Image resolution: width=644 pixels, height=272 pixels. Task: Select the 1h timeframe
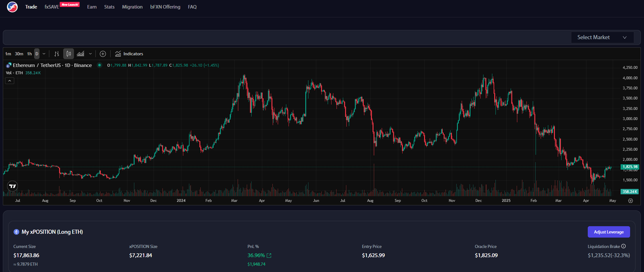[30, 54]
